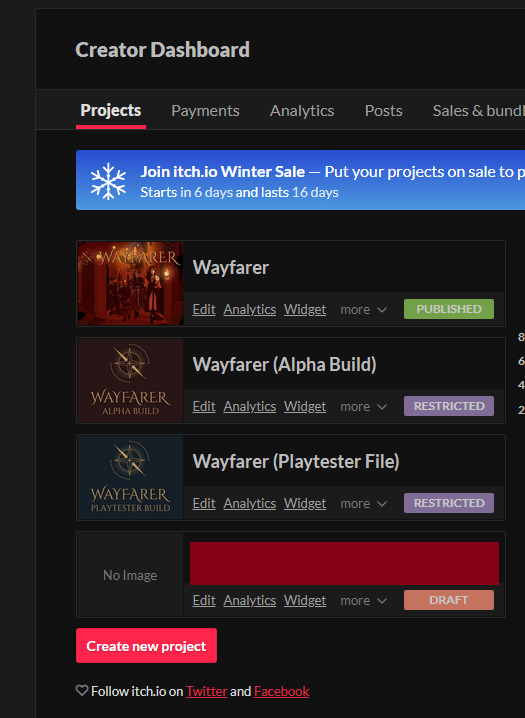This screenshot has width=525, height=718.
Task: Click the heart icon beside Follow itch.io
Action: pyautogui.click(x=82, y=690)
